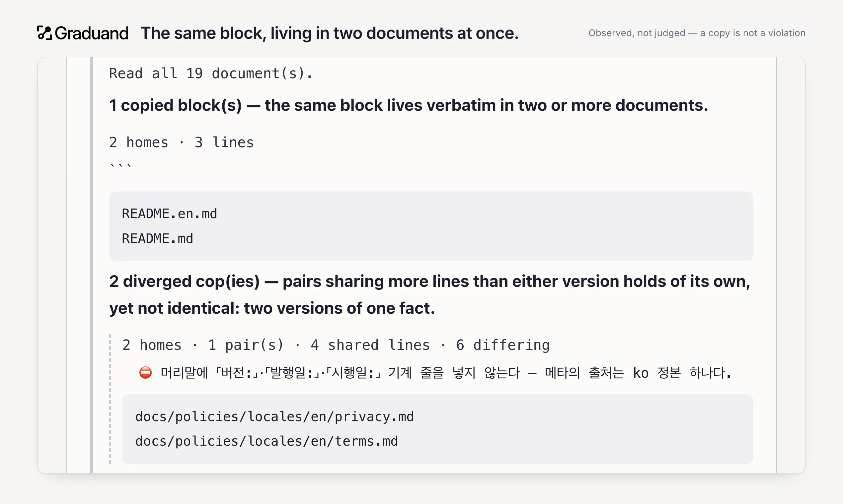Click the Graduand logo icon
The width and height of the screenshot is (843, 504).
44,33
